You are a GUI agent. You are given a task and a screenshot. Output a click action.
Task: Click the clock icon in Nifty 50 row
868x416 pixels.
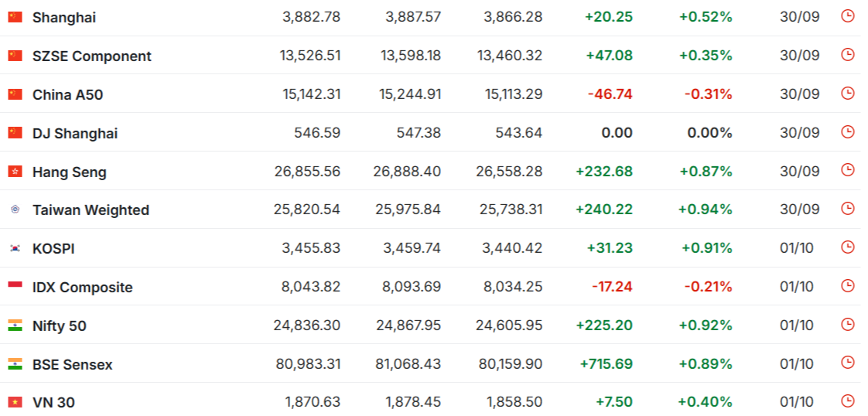pos(848,324)
